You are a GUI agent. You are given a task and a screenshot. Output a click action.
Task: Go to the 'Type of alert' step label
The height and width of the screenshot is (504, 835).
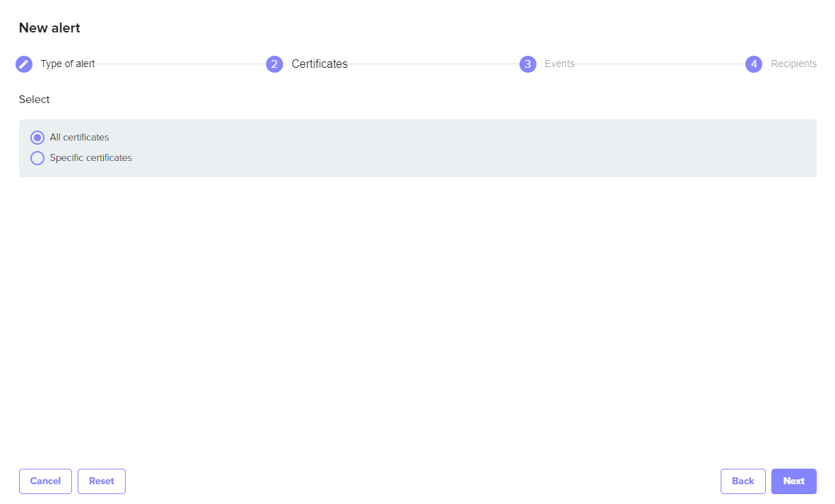click(x=68, y=64)
